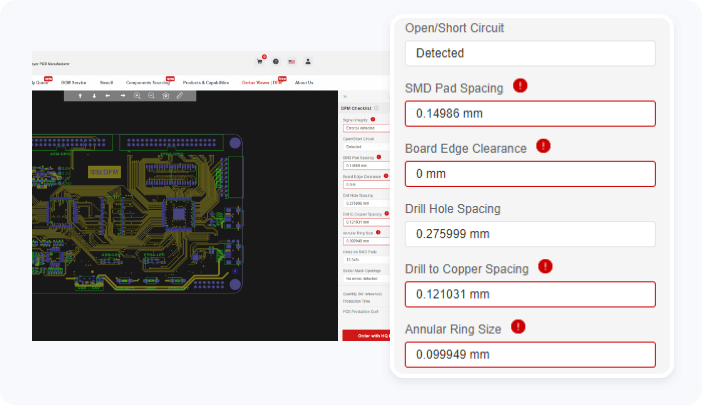702x405 pixels.
Task: Pan the PCB view up
Action: click(x=80, y=96)
